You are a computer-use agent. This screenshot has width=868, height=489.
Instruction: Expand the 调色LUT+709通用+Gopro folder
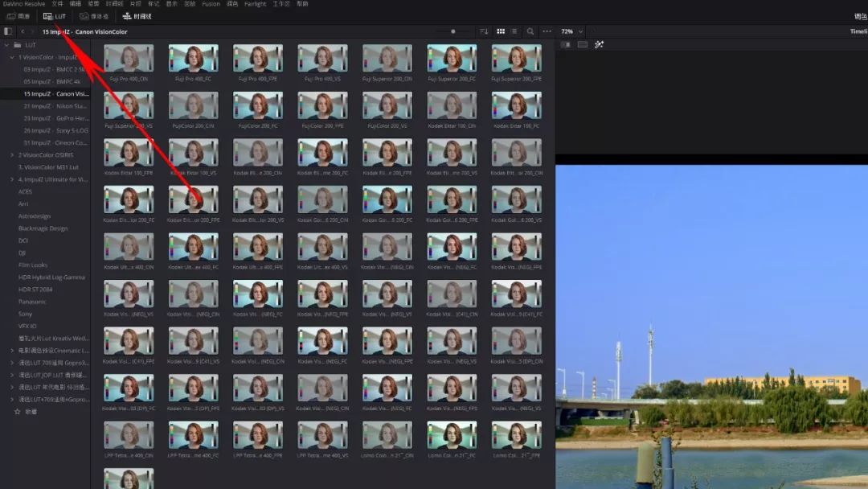[x=12, y=399]
